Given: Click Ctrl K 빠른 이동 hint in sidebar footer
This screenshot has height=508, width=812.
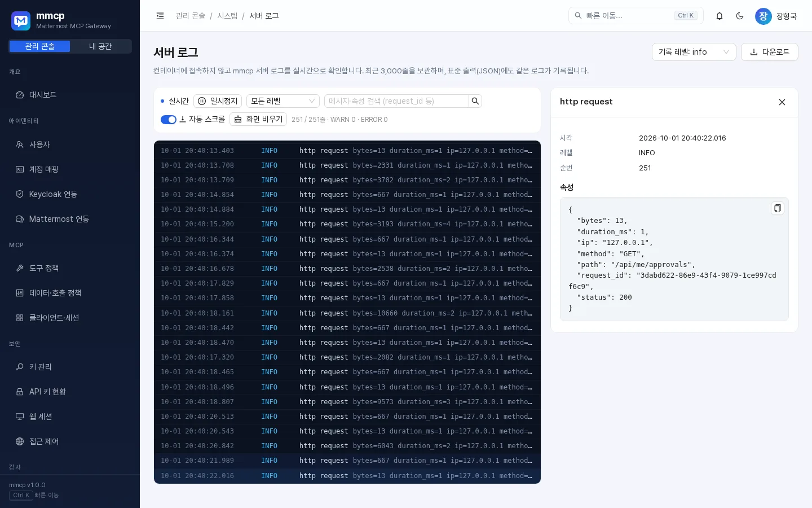Looking at the screenshot, I should [34, 495].
